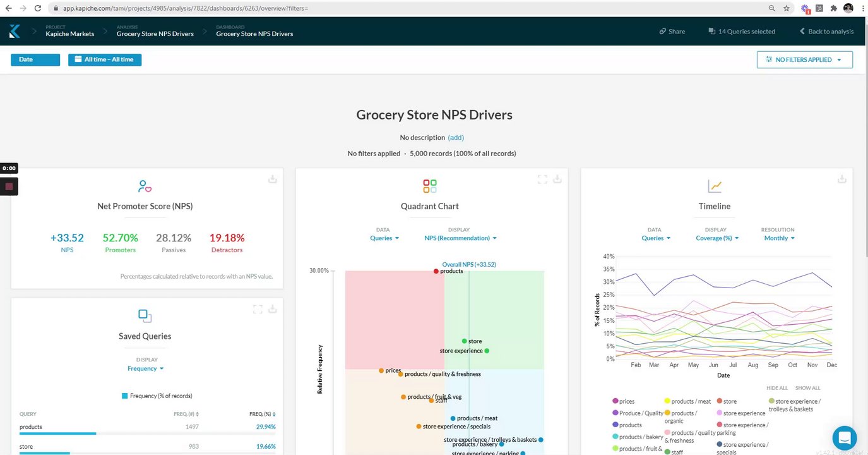Download the Timeline chart
The width and height of the screenshot is (868, 455).
[x=841, y=179]
